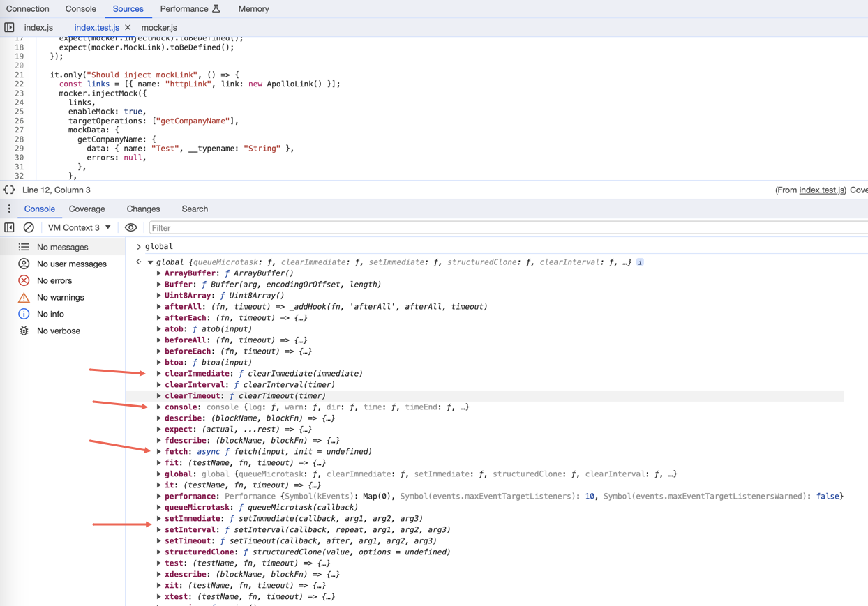Toggle the Sources navigator sidebar icon
The width and height of the screenshot is (868, 606).
point(9,28)
